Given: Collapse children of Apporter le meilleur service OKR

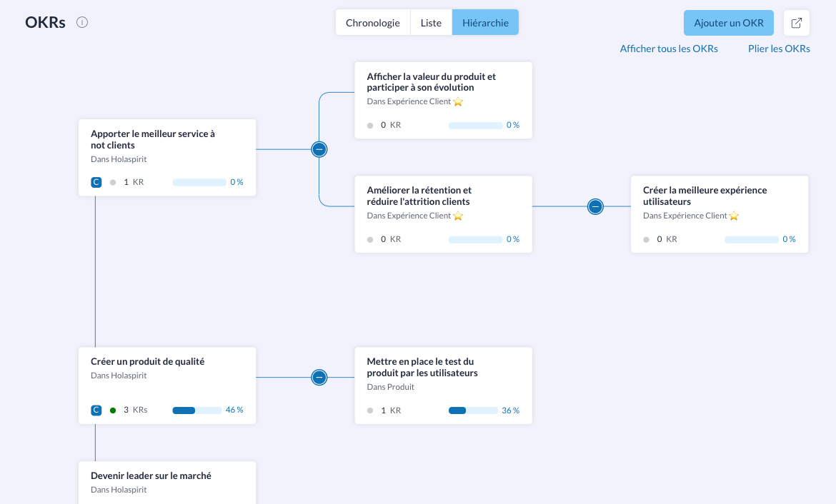Looking at the screenshot, I should pos(319,149).
